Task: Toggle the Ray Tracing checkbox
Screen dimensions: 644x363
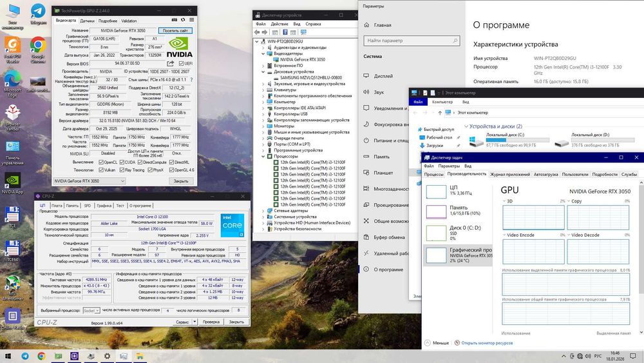Action: click(x=122, y=170)
